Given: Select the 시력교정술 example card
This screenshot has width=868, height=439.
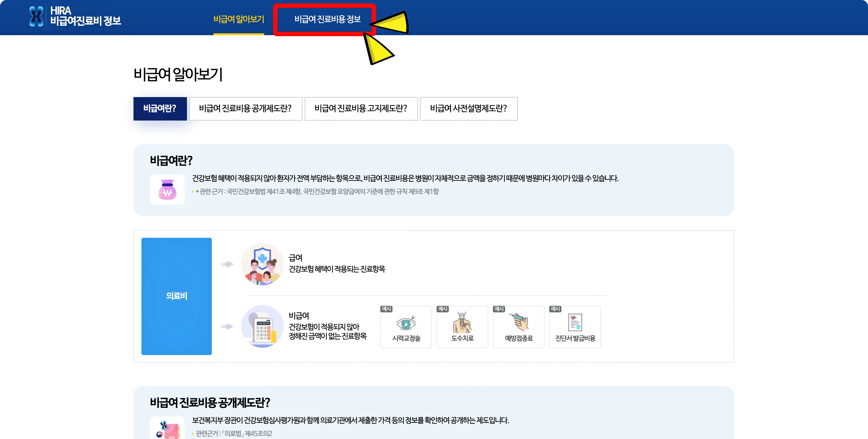Looking at the screenshot, I should (406, 327).
